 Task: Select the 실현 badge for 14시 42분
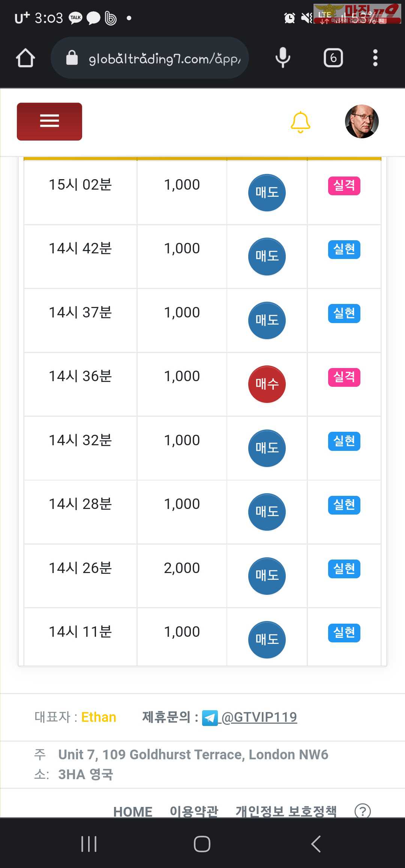(x=344, y=250)
